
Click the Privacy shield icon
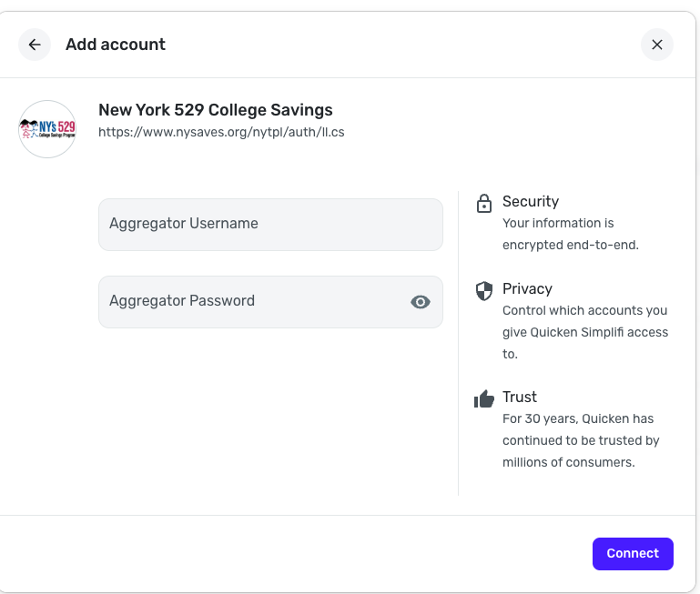coord(484,290)
